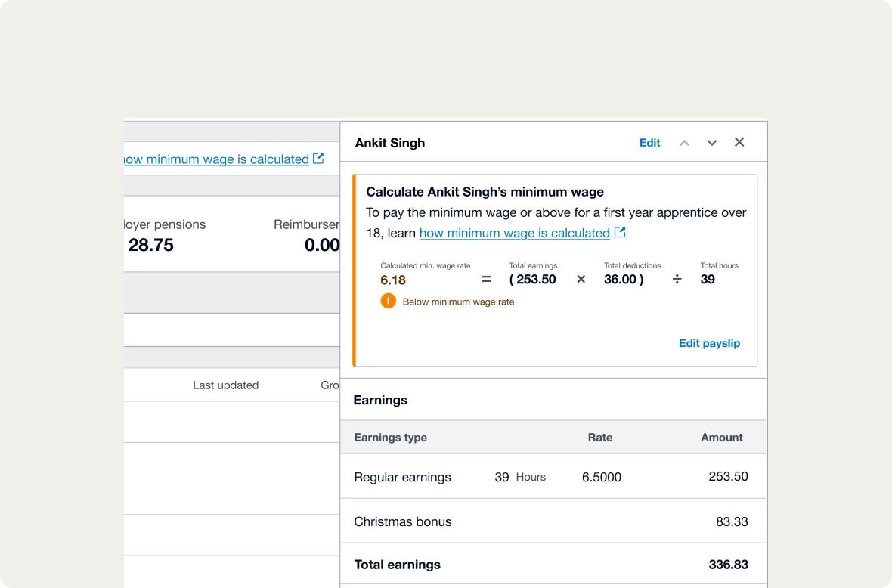
Task: Select the Regular earnings row
Action: 402,477
